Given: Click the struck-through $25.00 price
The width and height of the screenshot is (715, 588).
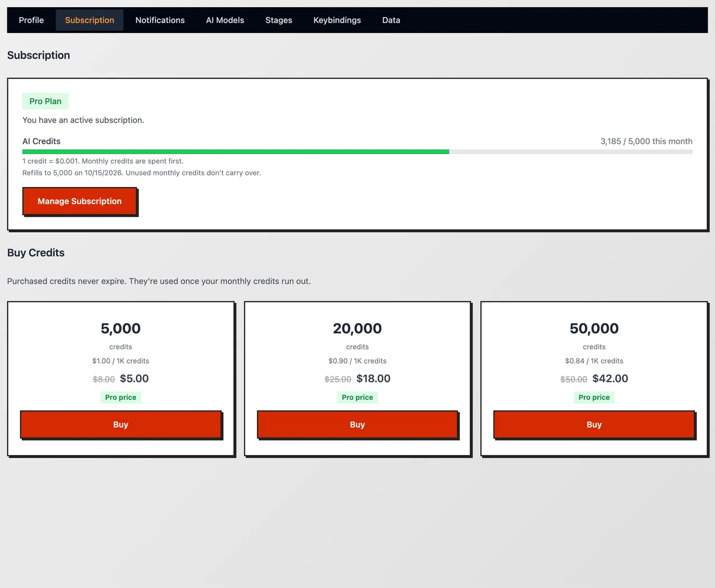Looking at the screenshot, I should point(338,379).
